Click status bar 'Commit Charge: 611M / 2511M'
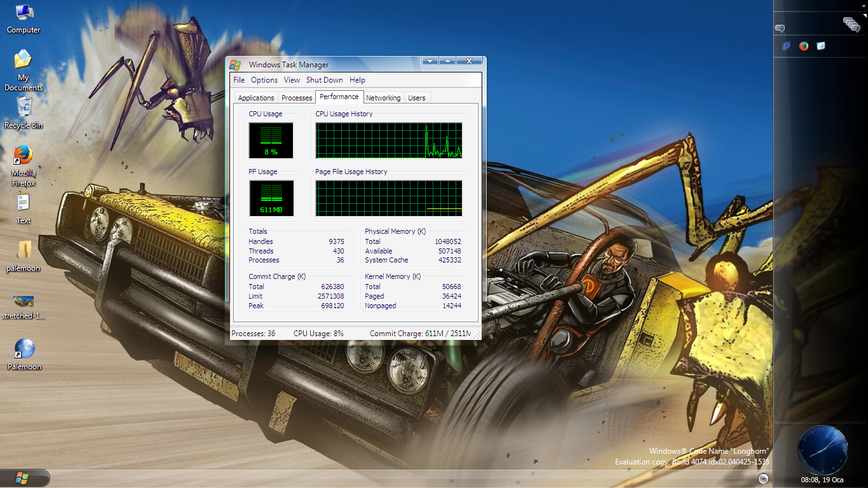The image size is (868, 488). click(420, 334)
